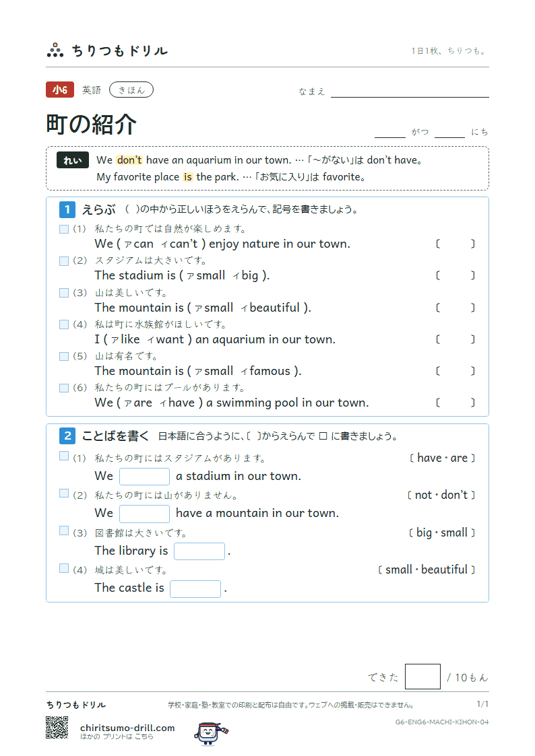Click the blue section 1 number badge

[67, 209]
